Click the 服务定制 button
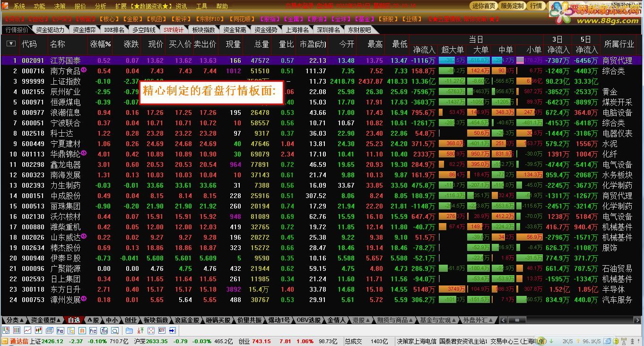 pos(512,6)
